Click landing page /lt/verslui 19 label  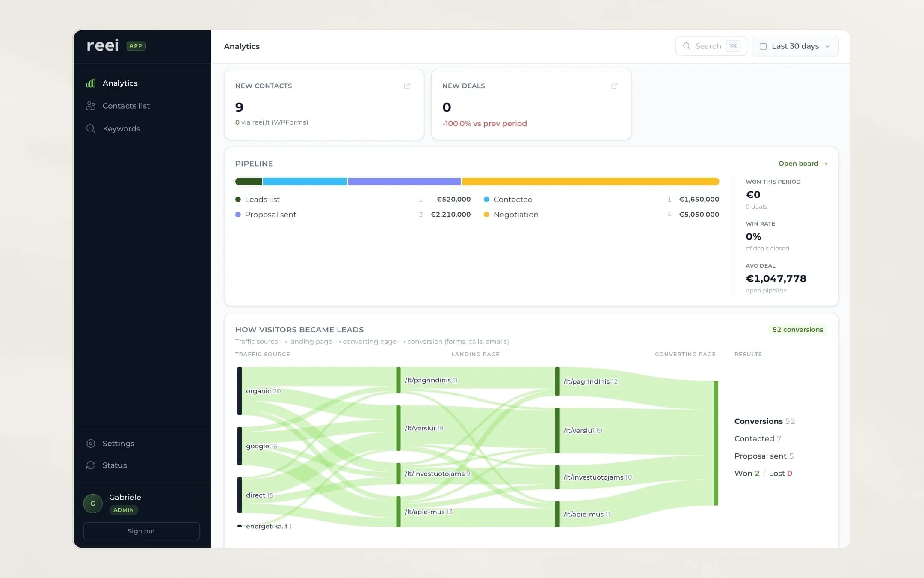pyautogui.click(x=424, y=428)
